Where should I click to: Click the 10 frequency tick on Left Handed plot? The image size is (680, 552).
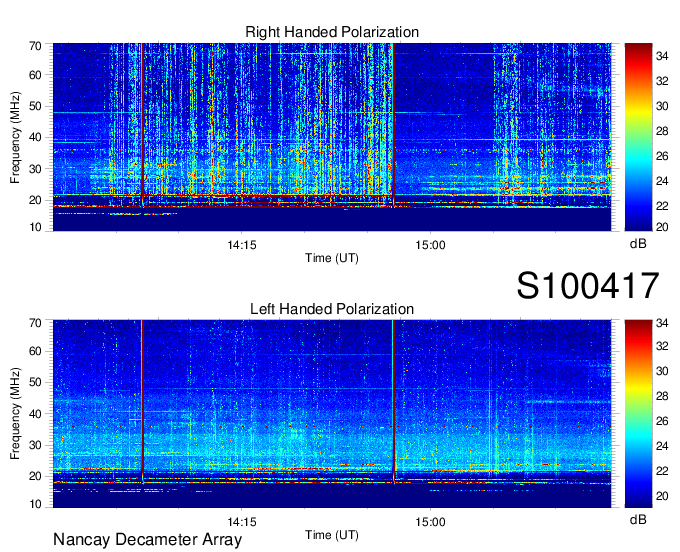(35, 504)
